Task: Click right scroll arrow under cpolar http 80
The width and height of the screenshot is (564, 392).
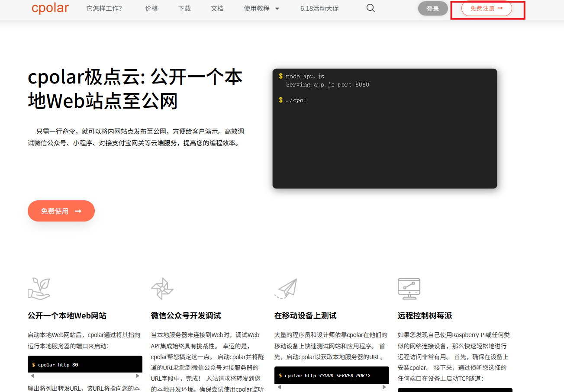Action: (x=138, y=376)
